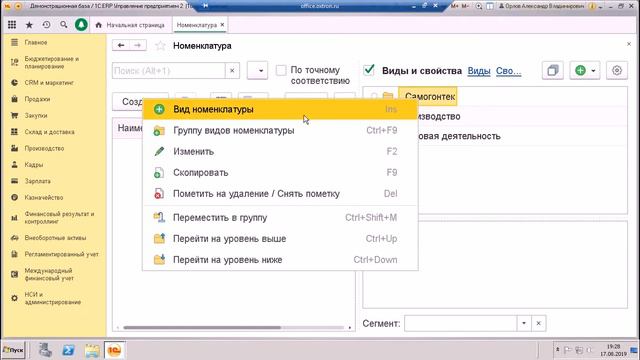Open the search options dropdown arrow

coord(258,71)
